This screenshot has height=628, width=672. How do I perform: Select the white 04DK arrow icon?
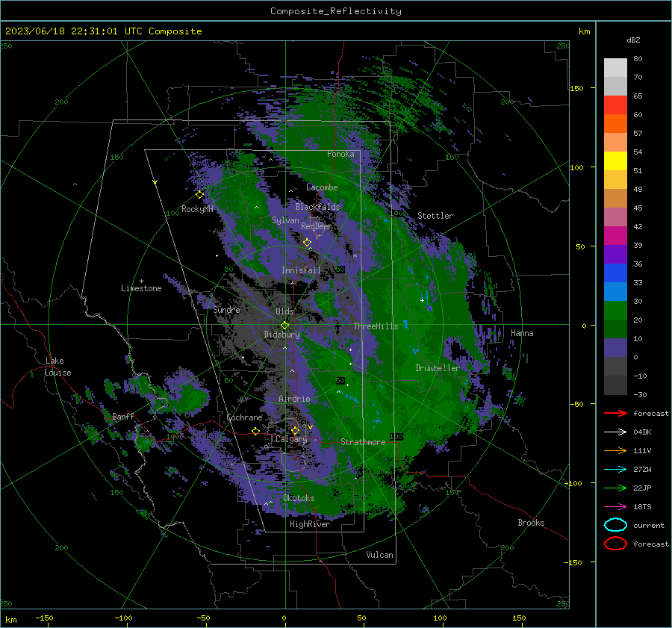click(x=615, y=432)
